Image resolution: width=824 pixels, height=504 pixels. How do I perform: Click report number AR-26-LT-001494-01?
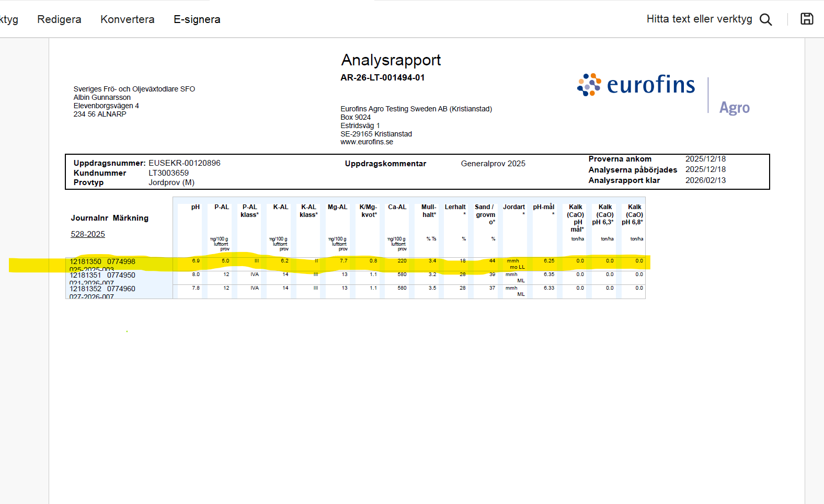[382, 77]
